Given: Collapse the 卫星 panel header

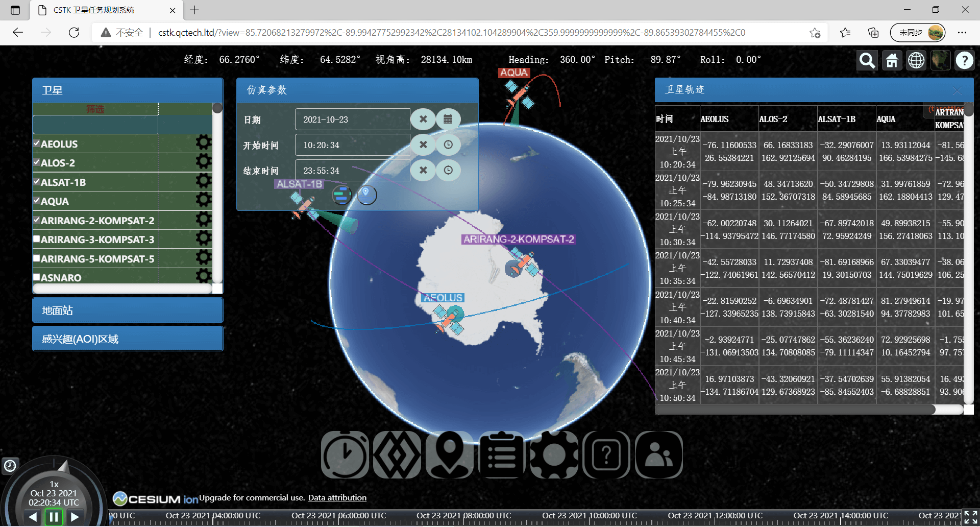Looking at the screenshot, I should click(128, 90).
